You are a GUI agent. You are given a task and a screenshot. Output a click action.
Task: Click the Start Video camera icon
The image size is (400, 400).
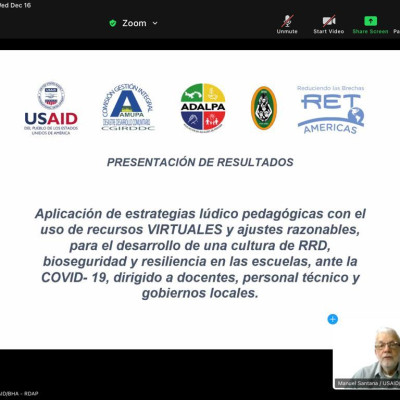pos(329,21)
